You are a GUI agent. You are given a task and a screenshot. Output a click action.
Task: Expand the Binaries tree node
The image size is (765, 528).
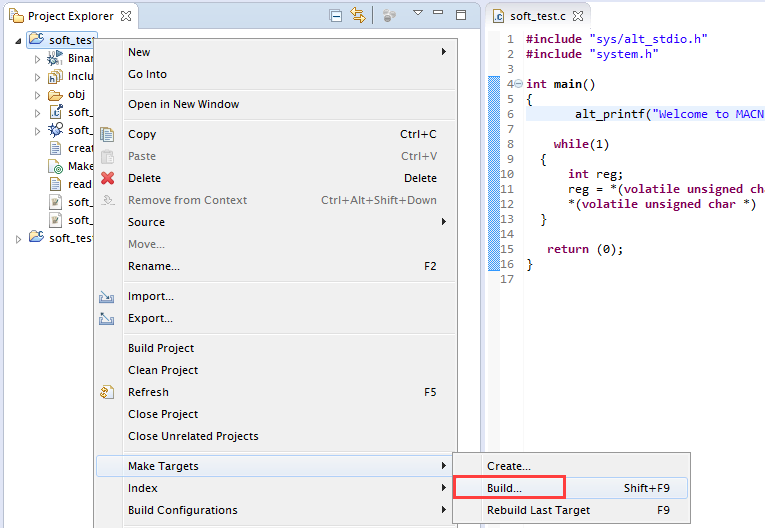click(38, 59)
